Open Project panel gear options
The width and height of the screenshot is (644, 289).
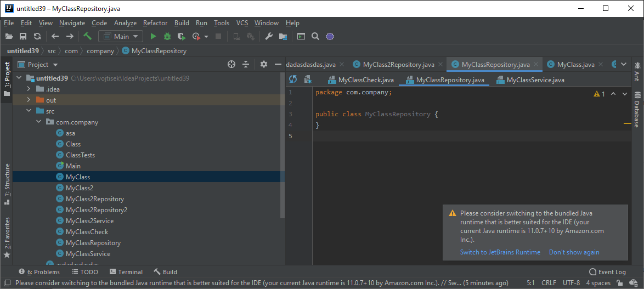[264, 65]
